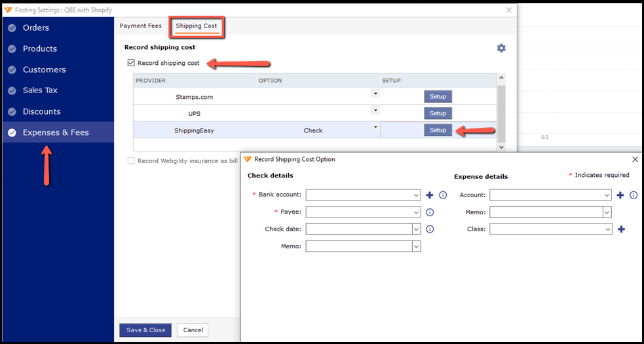Switch to the Payment Fees tab
The height and width of the screenshot is (344, 644).
point(140,26)
